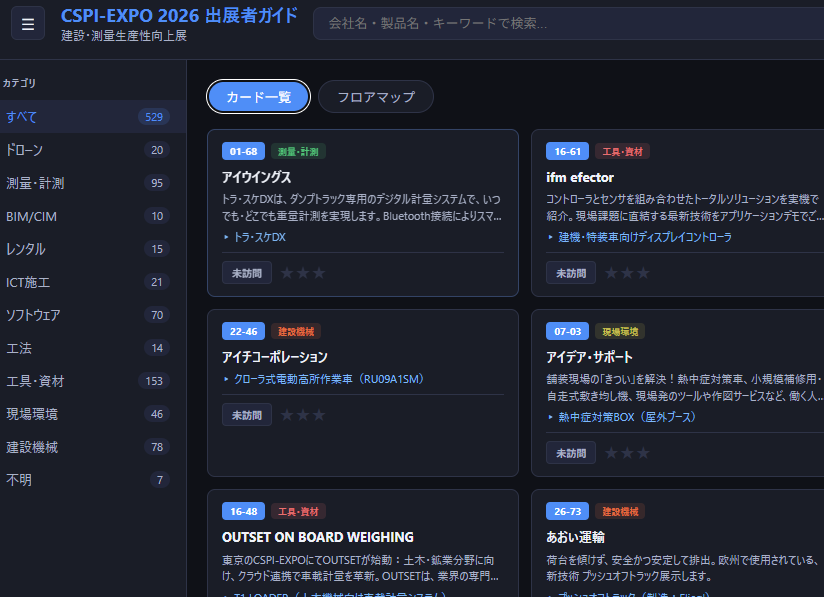Click booth number 16-48 badge
The height and width of the screenshot is (597, 824).
[243, 511]
